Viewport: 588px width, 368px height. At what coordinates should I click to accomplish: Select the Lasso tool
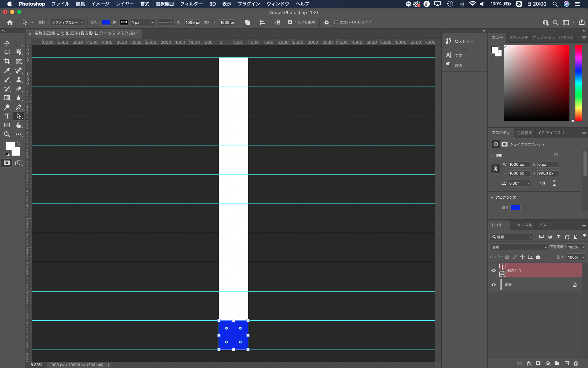point(7,52)
